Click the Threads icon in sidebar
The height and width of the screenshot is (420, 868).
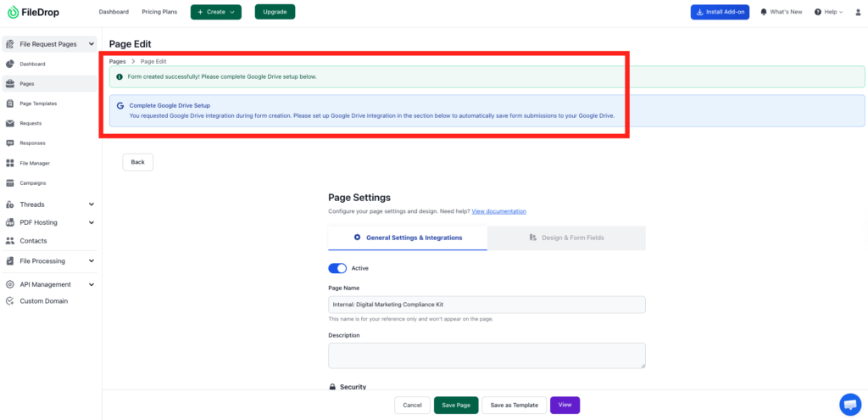[x=10, y=204]
